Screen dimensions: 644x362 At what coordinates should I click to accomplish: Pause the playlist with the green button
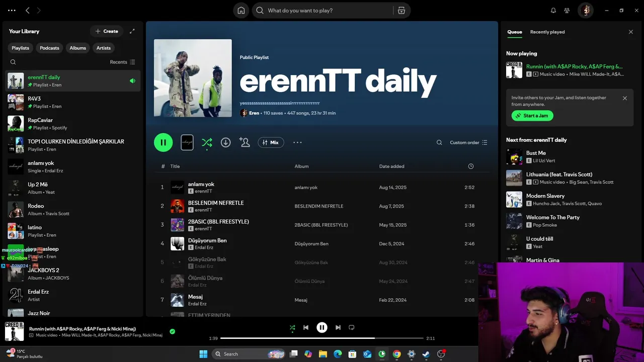click(163, 142)
